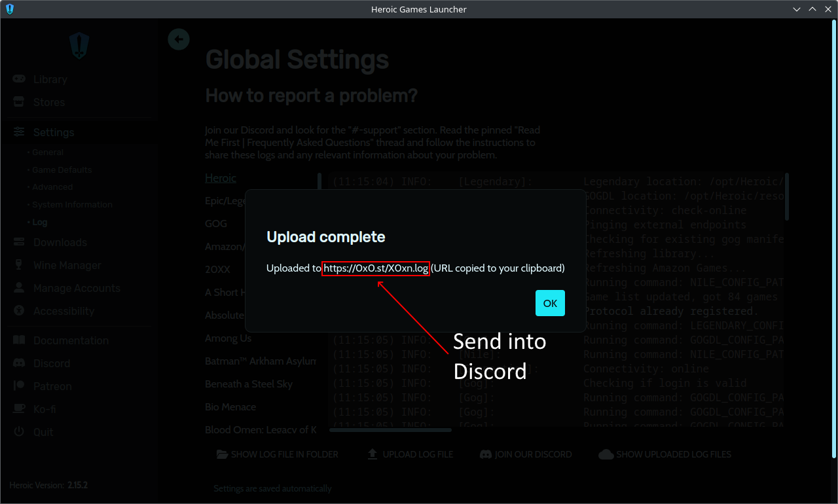Select Batman Arkham Asylum game log

pos(261,361)
